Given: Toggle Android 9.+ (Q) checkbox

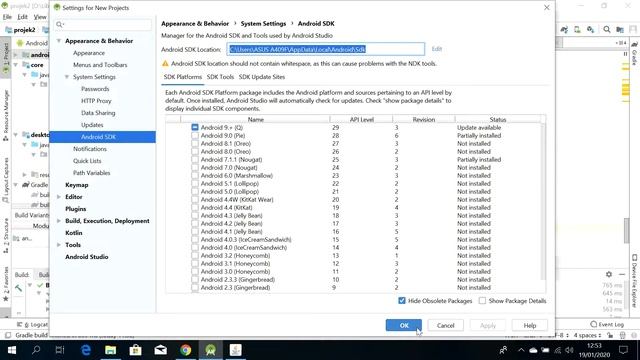Looking at the screenshot, I should 195,127.
